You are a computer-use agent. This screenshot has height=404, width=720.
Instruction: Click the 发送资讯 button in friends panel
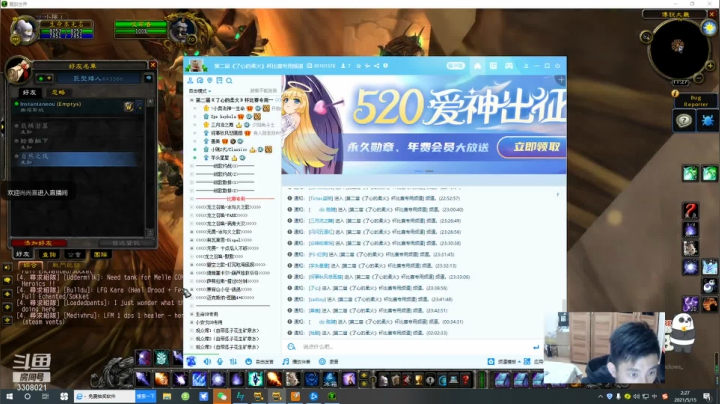click(x=125, y=243)
